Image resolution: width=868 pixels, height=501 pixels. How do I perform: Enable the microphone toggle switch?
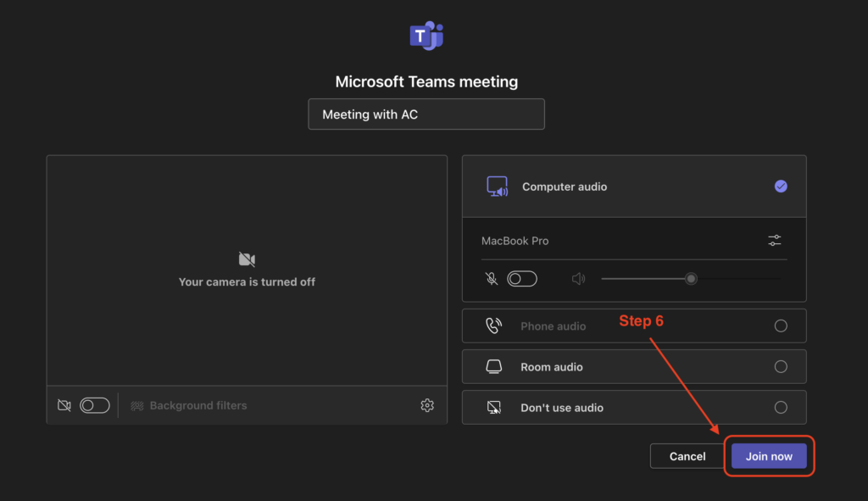pyautogui.click(x=521, y=279)
